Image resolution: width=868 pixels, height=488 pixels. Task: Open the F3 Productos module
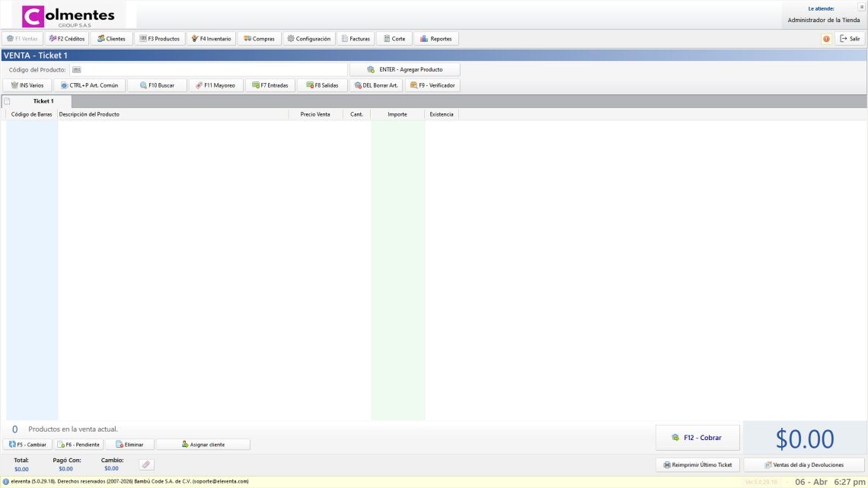[159, 39]
